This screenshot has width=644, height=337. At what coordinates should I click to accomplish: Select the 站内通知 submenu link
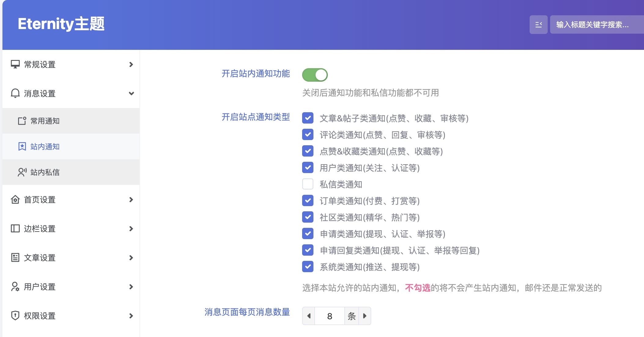[45, 147]
